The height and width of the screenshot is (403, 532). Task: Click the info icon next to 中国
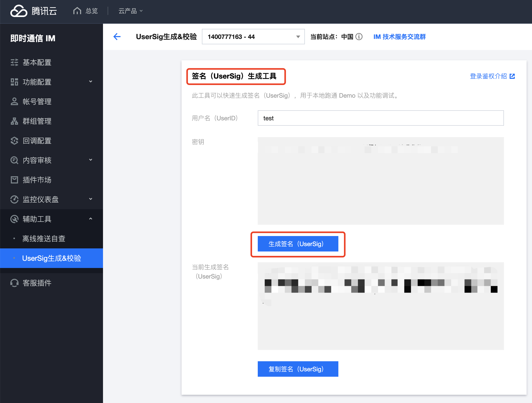tap(359, 37)
